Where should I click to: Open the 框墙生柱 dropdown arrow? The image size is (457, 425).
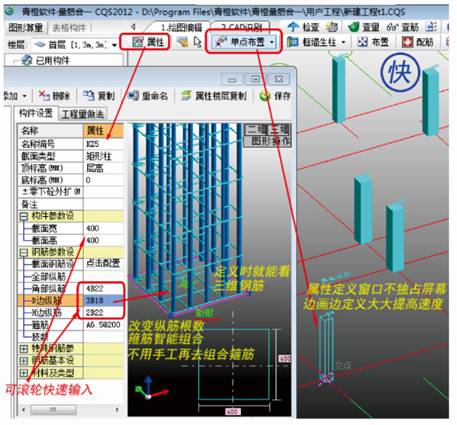(x=344, y=42)
